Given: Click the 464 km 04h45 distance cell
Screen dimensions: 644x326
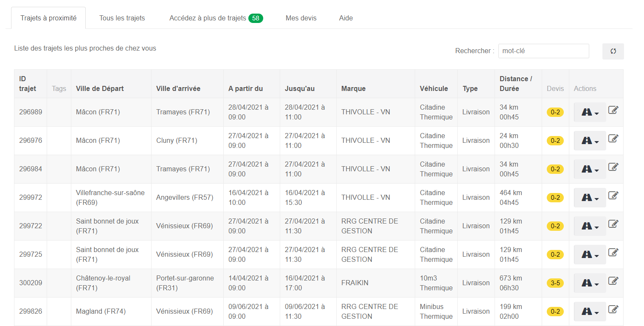Looking at the screenshot, I should coord(518,198).
